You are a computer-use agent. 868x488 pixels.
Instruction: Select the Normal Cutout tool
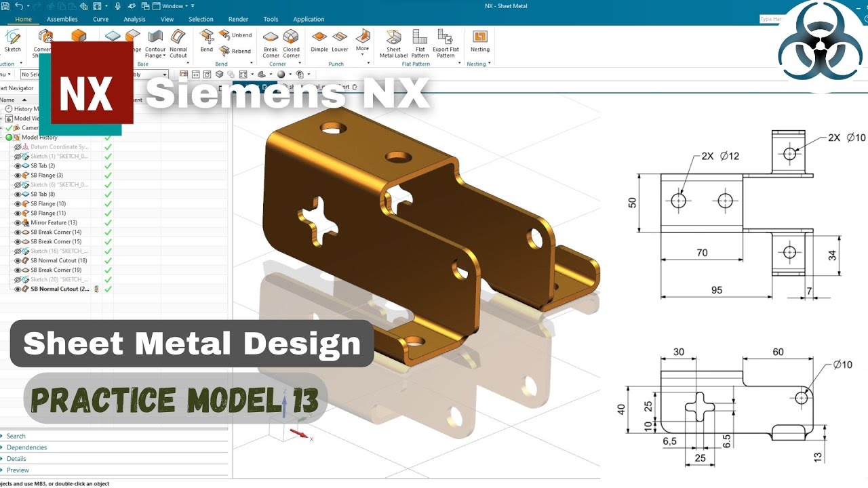[x=178, y=43]
